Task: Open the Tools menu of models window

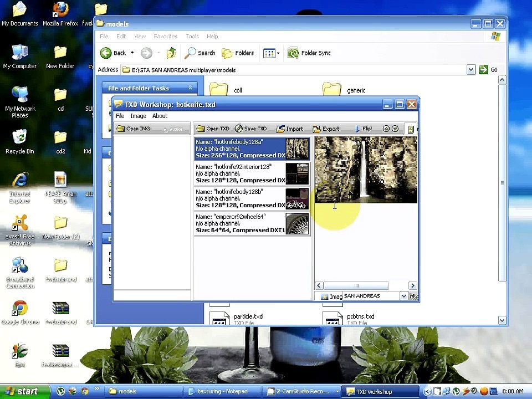Action: [192, 37]
